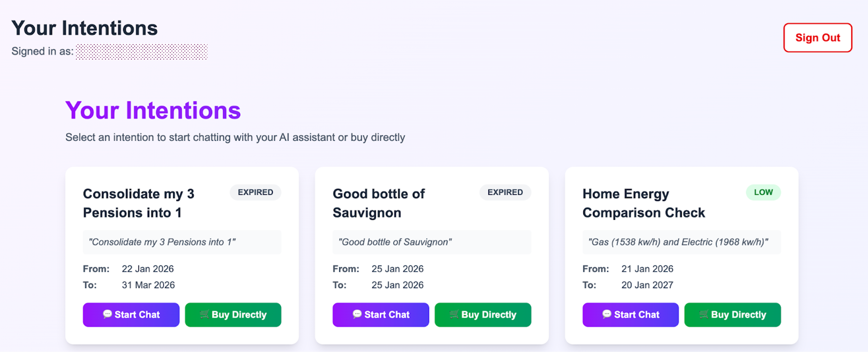This screenshot has width=868, height=352.
Task: Buy Directly the Good bottle of Sauvignon
Action: (x=483, y=315)
